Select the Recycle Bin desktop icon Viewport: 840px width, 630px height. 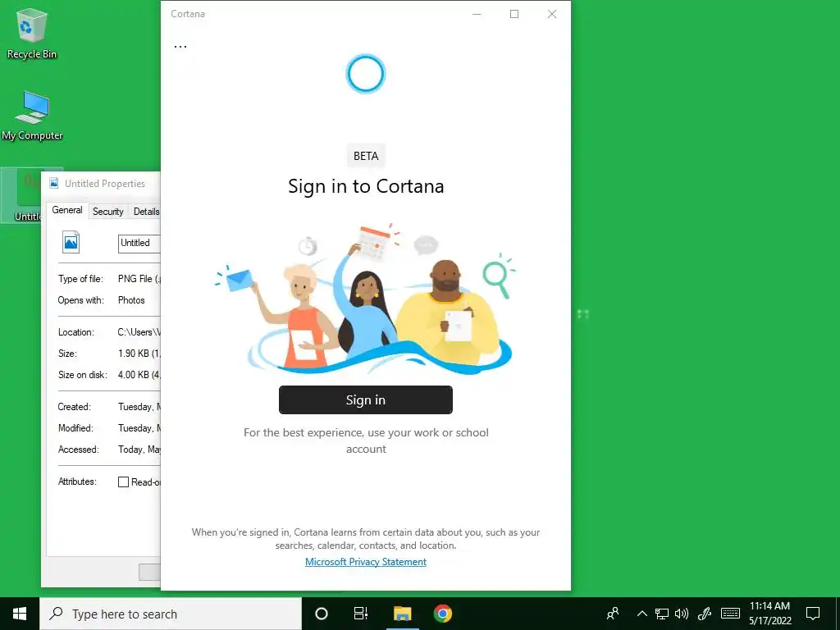tap(32, 34)
